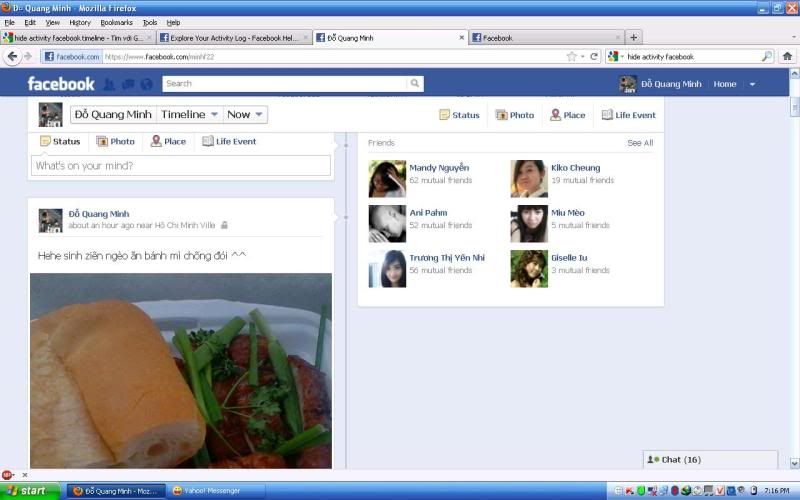
Task: Click Status in the sticky timeline header
Action: pyautogui.click(x=459, y=115)
